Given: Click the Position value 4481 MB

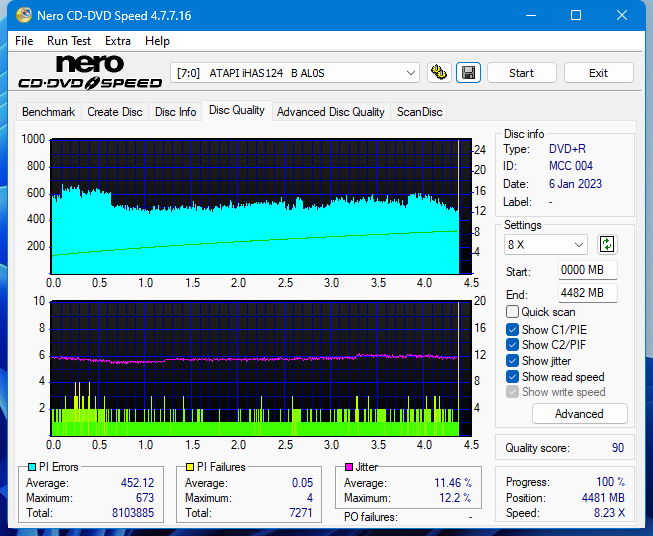Looking at the screenshot, I should [603, 498].
